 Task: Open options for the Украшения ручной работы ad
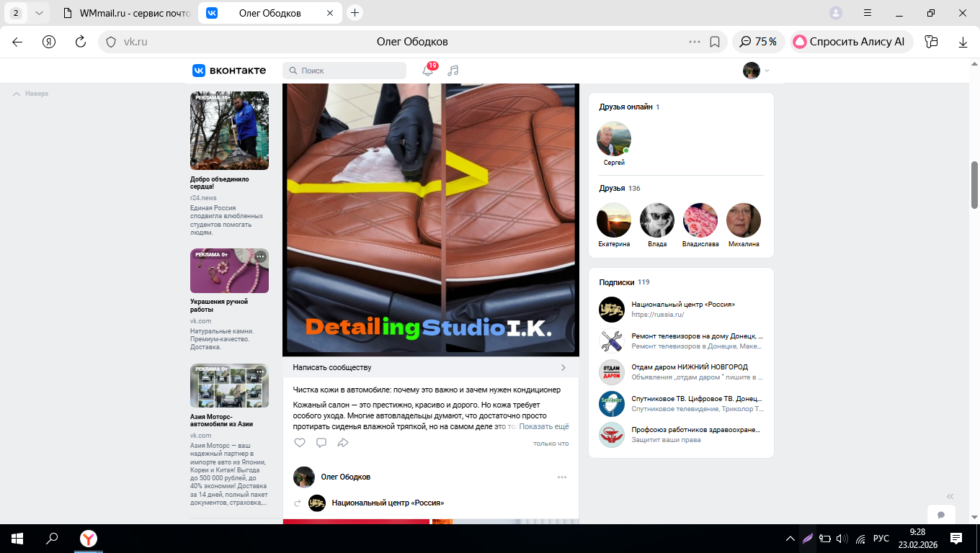click(x=260, y=256)
